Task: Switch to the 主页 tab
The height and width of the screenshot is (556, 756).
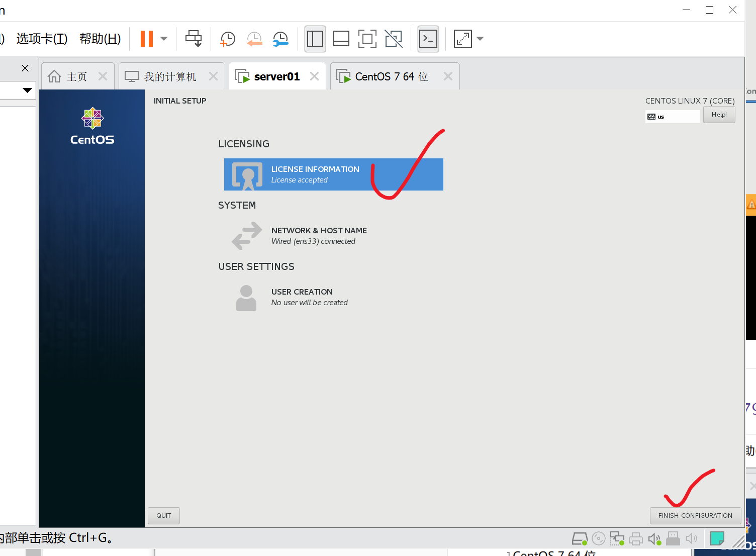Action: (77, 76)
